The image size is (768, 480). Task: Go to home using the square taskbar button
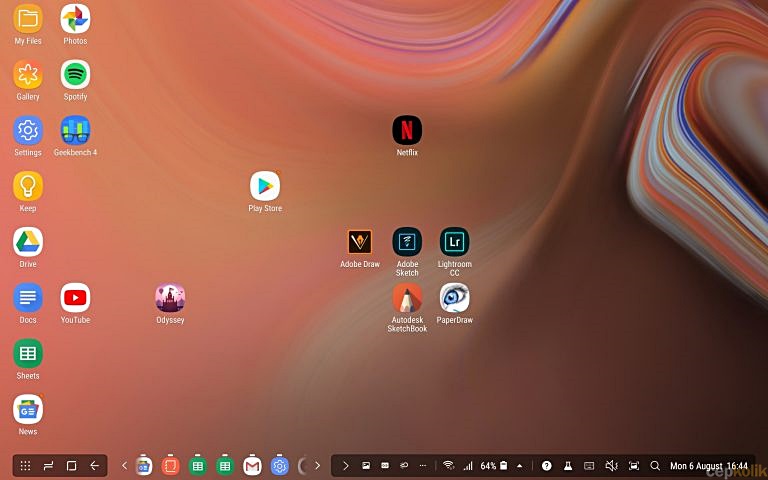coord(72,466)
